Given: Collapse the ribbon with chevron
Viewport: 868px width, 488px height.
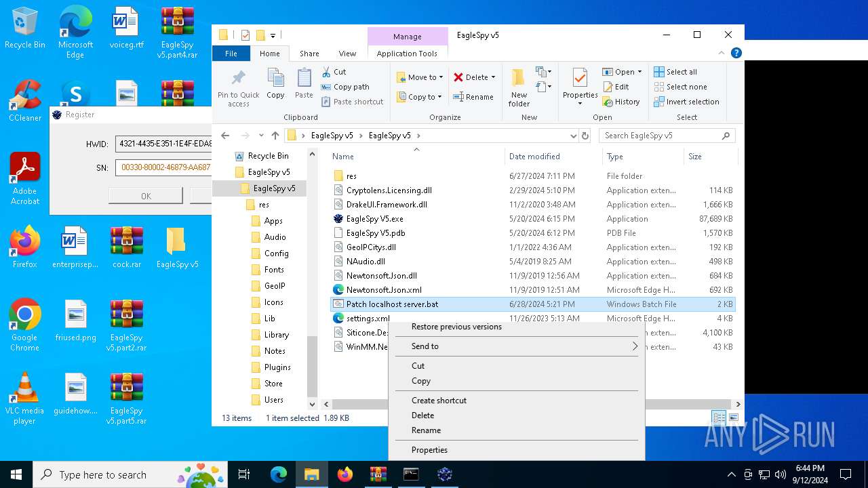Looking at the screenshot, I should [x=722, y=53].
